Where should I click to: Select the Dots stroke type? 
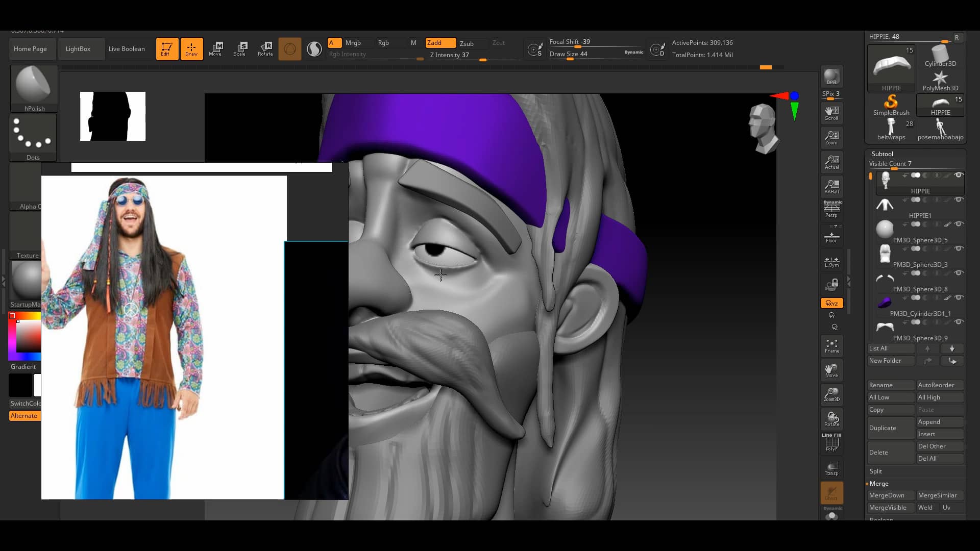pos(32,134)
